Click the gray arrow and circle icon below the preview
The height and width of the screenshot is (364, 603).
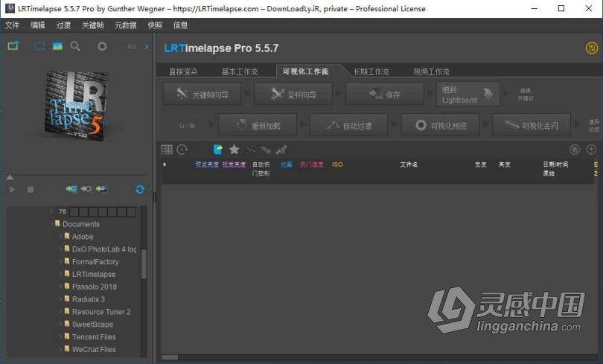86,189
